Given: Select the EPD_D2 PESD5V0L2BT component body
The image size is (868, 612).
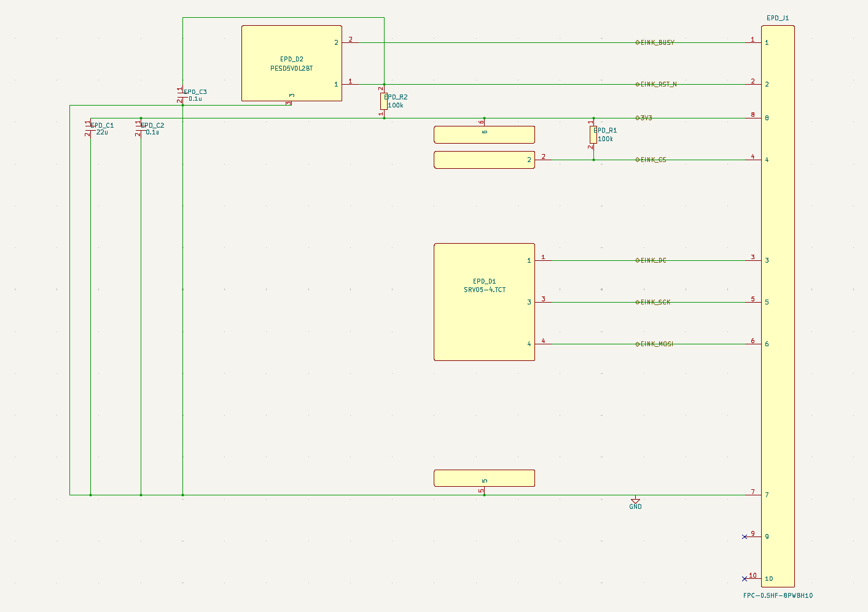Looking at the screenshot, I should click(292, 63).
